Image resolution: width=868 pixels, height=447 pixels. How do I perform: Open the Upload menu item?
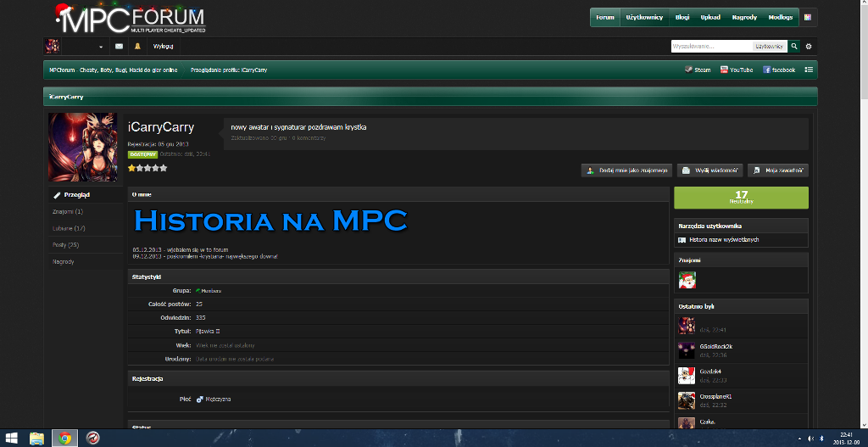(710, 17)
